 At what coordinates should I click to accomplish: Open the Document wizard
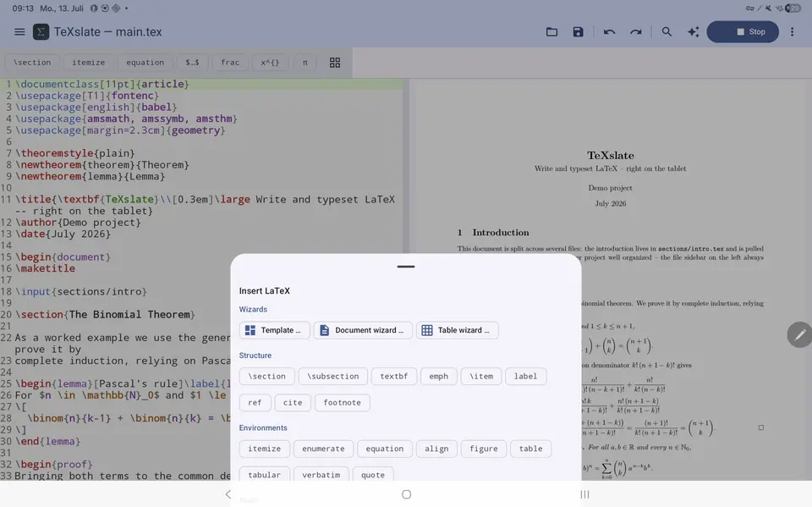pos(363,330)
